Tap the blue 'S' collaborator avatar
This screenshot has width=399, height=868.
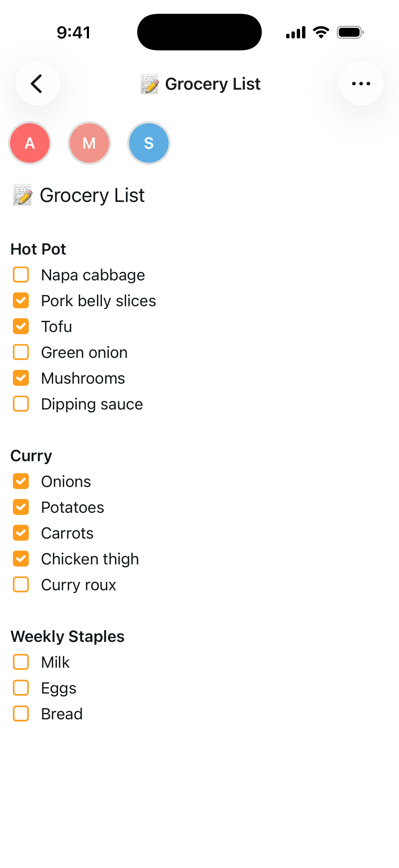tap(149, 143)
